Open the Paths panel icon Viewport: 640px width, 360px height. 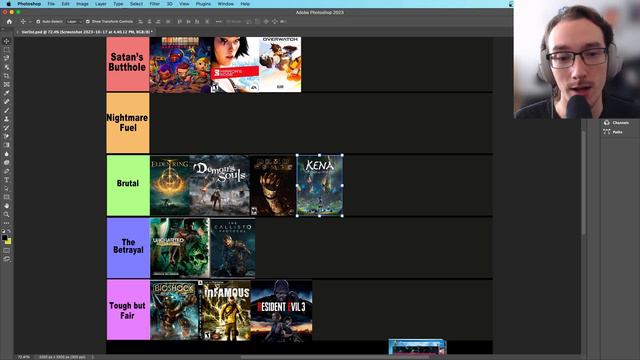tap(607, 132)
